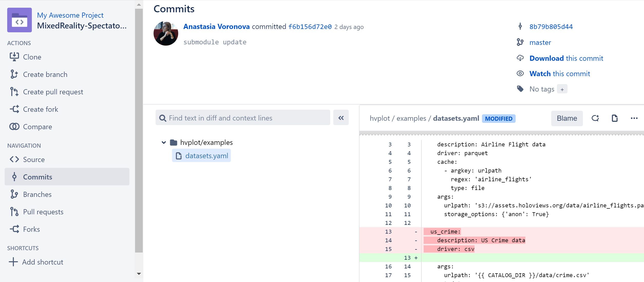Click the Create fork icon
Screen dimensions: 644x282
14,109
